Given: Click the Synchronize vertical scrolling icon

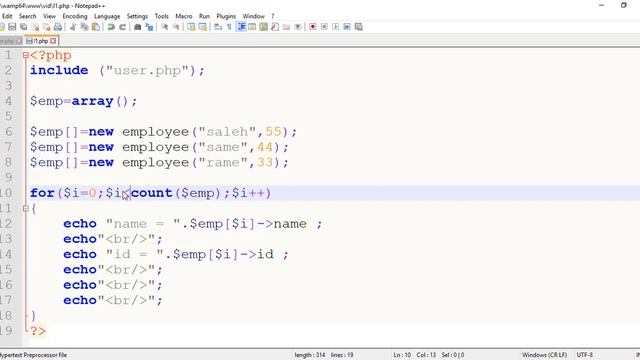Looking at the screenshot, I should pos(191,27).
